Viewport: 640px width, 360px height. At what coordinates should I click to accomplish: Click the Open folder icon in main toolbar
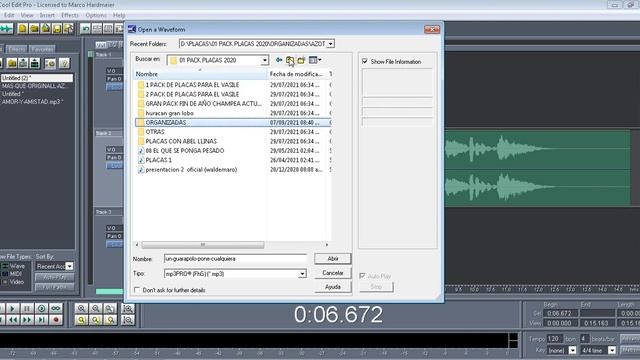click(x=34, y=28)
